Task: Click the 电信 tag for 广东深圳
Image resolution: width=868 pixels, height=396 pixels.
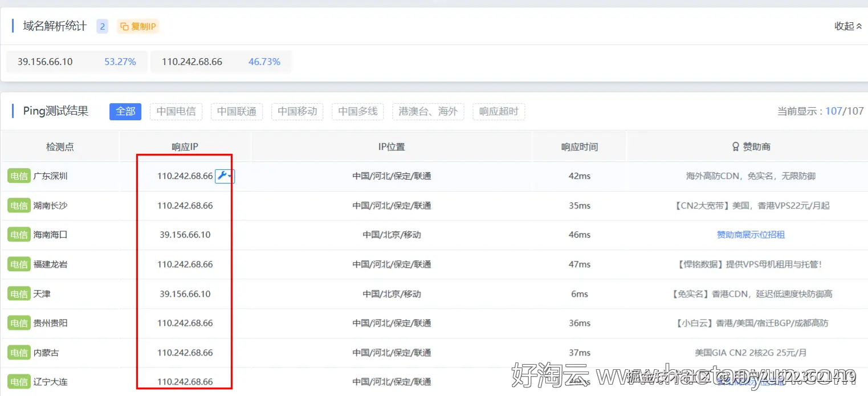Action: pyautogui.click(x=19, y=176)
